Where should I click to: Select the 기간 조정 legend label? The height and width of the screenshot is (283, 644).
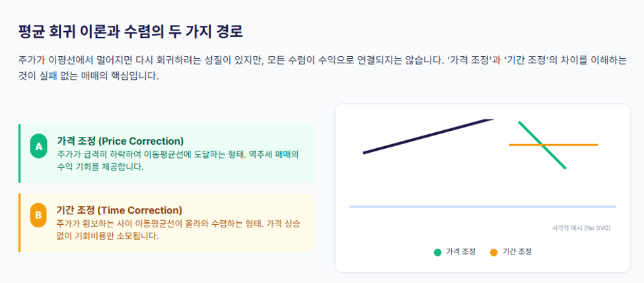[x=517, y=252]
